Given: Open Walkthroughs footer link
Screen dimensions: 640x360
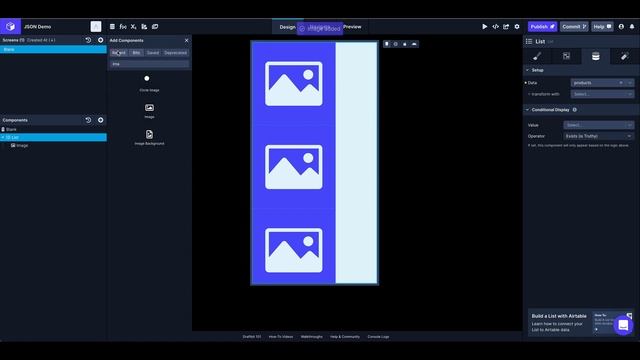Looking at the screenshot, I should tap(311, 337).
